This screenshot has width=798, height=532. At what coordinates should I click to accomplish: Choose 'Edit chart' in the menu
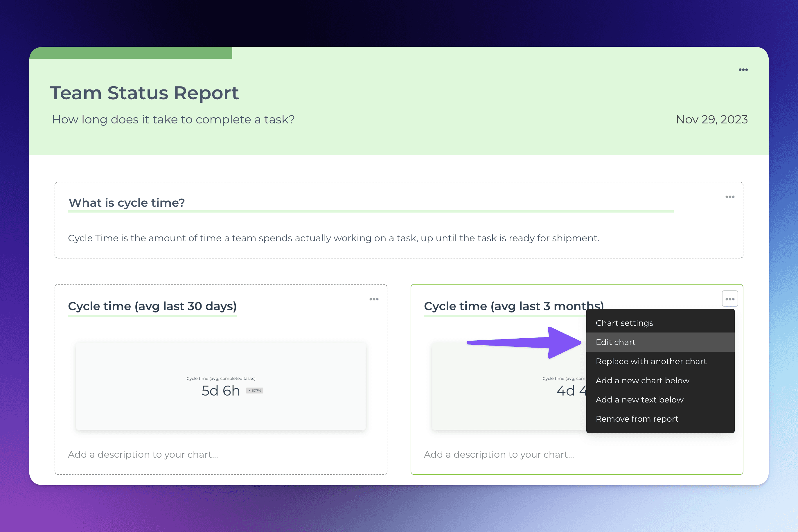pos(615,342)
